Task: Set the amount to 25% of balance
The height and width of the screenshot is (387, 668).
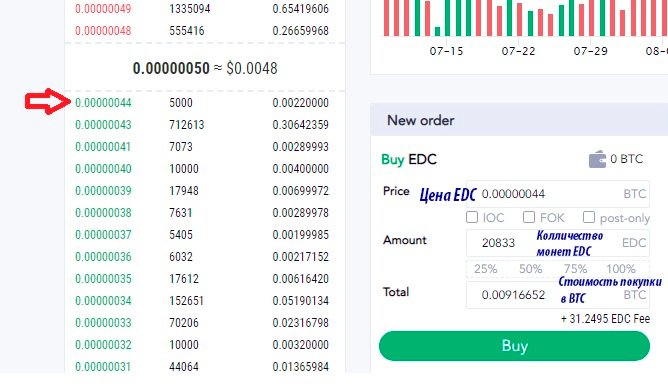Action: point(486,269)
